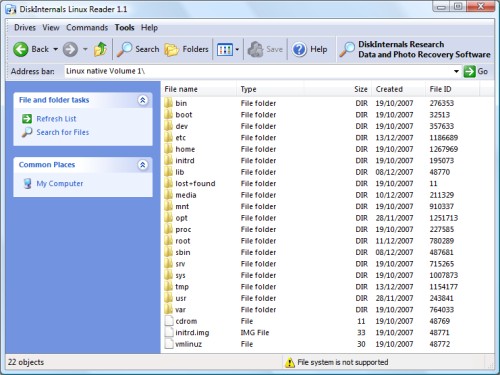Open the Commands menu

[87, 28]
